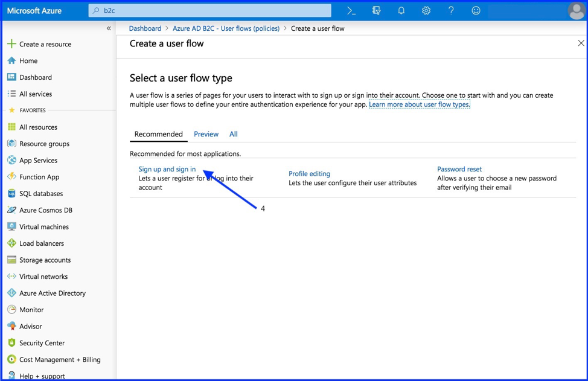This screenshot has height=381, width=588.
Task: Click the Azure Cosmos DB planet icon
Action: [x=11, y=210]
